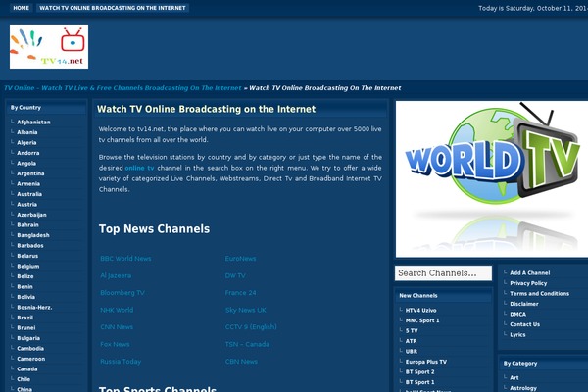The height and width of the screenshot is (392, 588).
Task: Select Azerbaijan in the sidebar
Action: point(31,215)
